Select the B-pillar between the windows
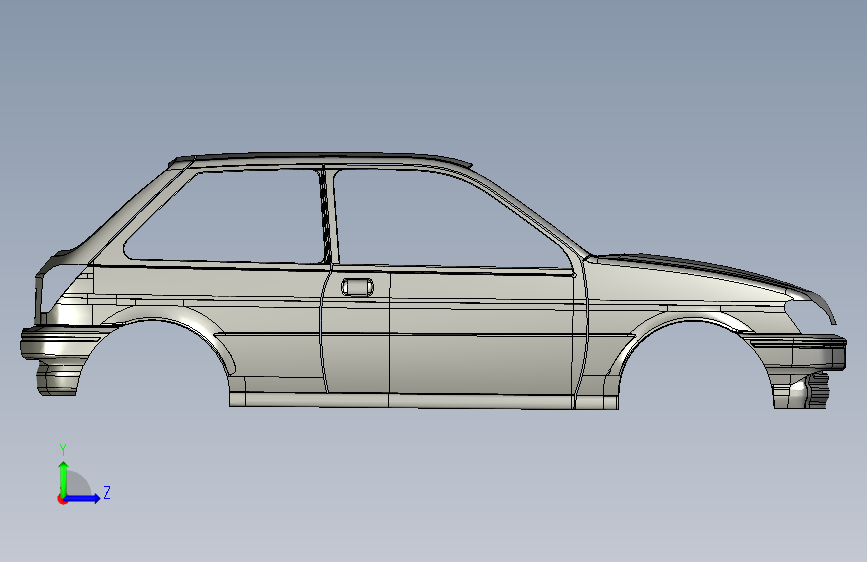The image size is (867, 562). tap(330, 218)
